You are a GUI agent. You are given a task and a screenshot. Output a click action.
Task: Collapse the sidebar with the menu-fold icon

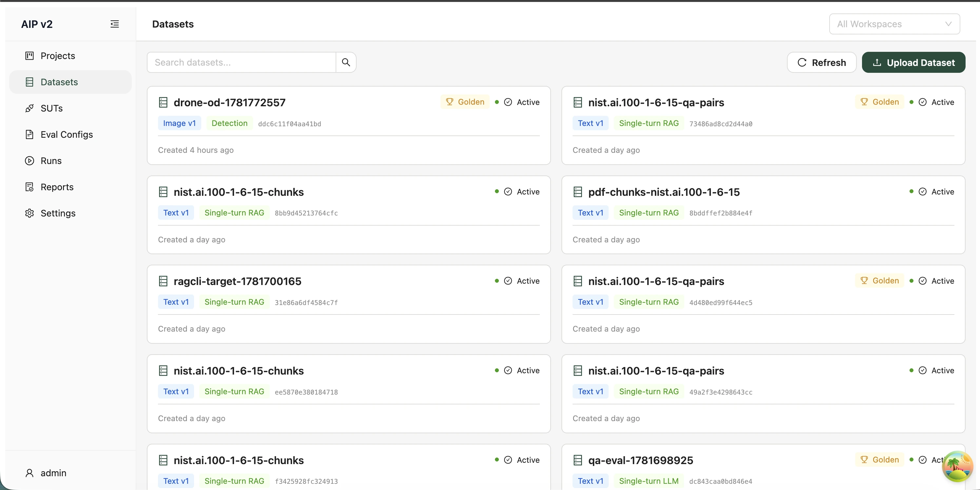point(114,24)
